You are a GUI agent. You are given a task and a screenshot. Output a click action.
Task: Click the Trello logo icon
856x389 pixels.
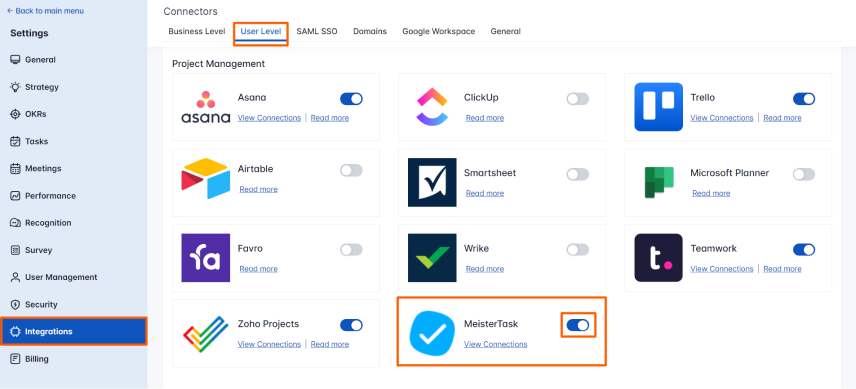[x=658, y=107]
